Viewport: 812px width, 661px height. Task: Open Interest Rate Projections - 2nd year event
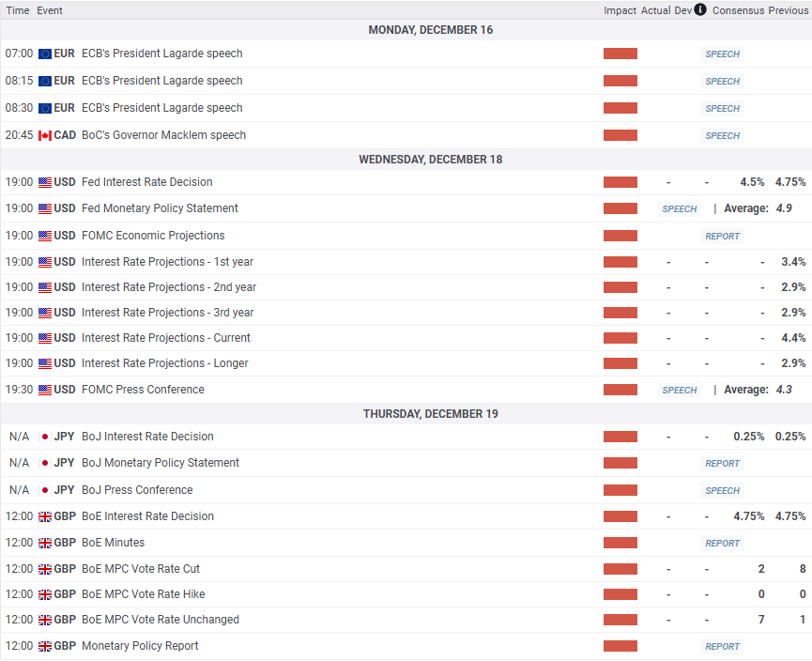(169, 287)
